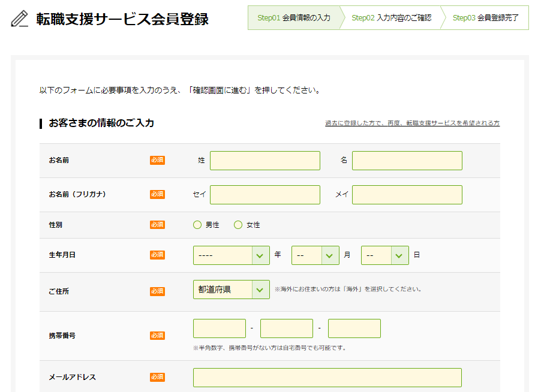This screenshot has width=541, height=392.
Task: Click the first mobile number box
Action: point(220,328)
